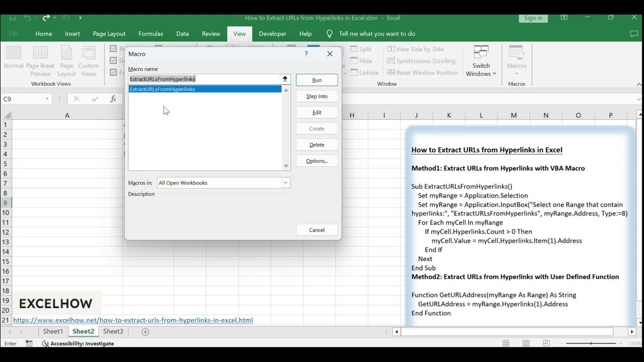Switch to Sheet3 tab
Viewport: 644px width, 362px height.
point(113,332)
